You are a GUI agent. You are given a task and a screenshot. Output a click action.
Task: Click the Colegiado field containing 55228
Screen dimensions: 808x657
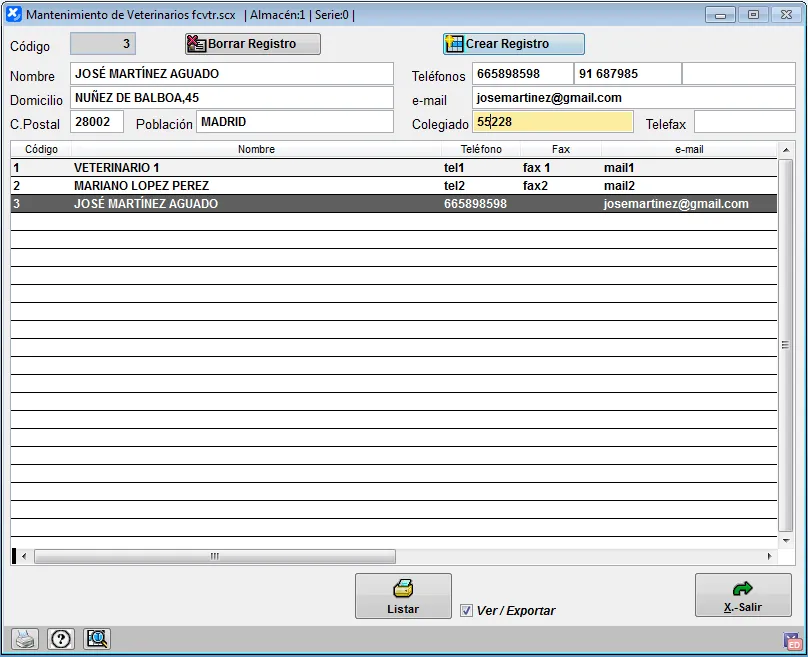[x=553, y=122]
